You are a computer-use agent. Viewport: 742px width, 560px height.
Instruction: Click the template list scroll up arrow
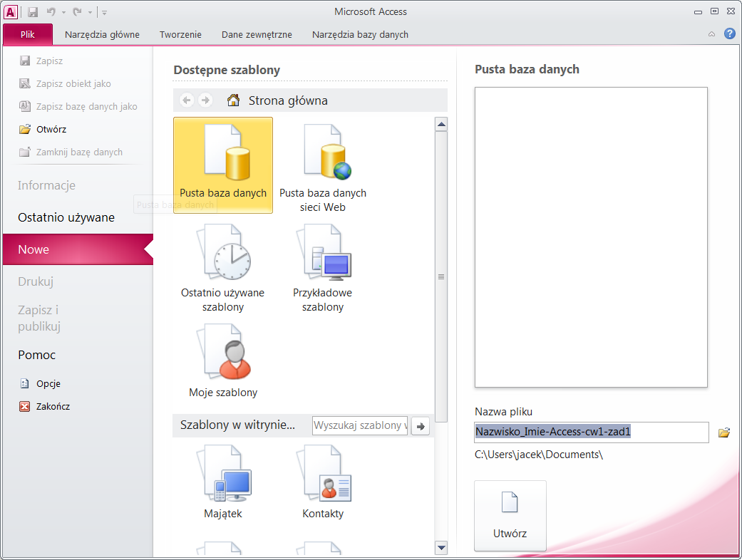pos(441,125)
